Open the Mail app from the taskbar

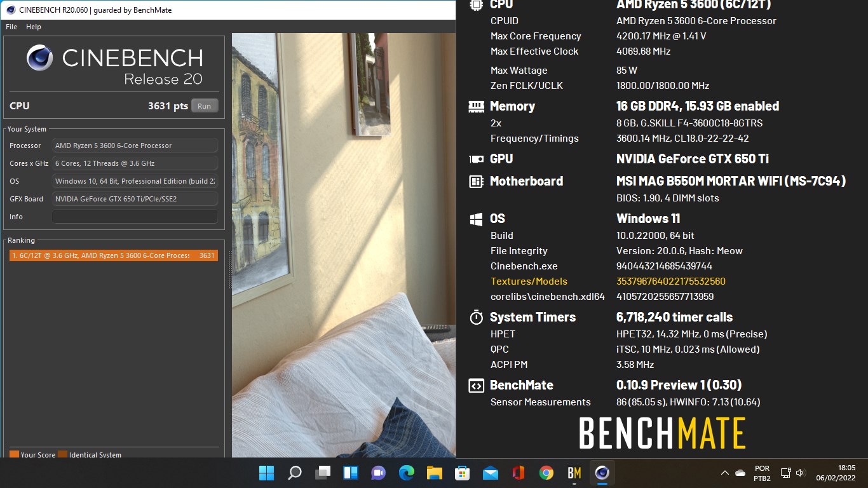pyautogui.click(x=490, y=473)
